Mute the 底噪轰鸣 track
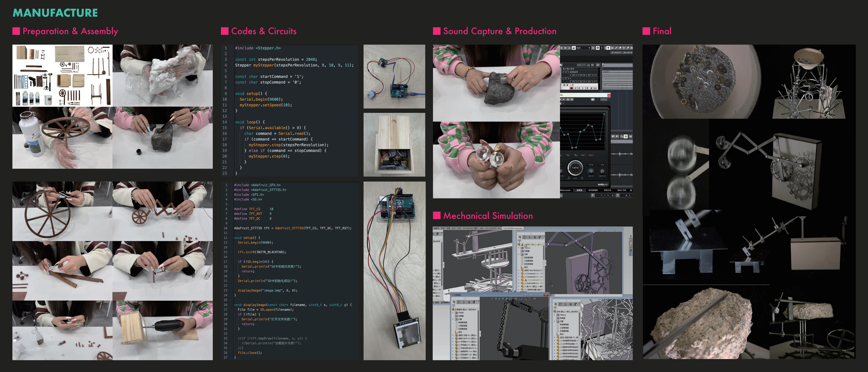The width and height of the screenshot is (868, 372). tap(564, 72)
